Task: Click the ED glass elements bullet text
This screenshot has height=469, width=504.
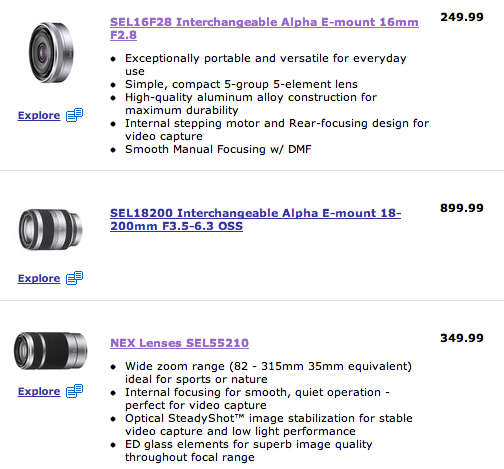Action: [249, 451]
